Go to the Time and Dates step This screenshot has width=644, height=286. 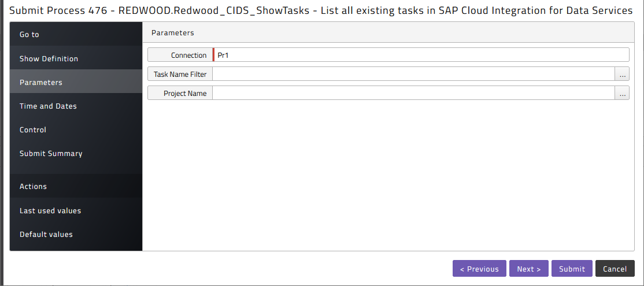pyautogui.click(x=76, y=106)
